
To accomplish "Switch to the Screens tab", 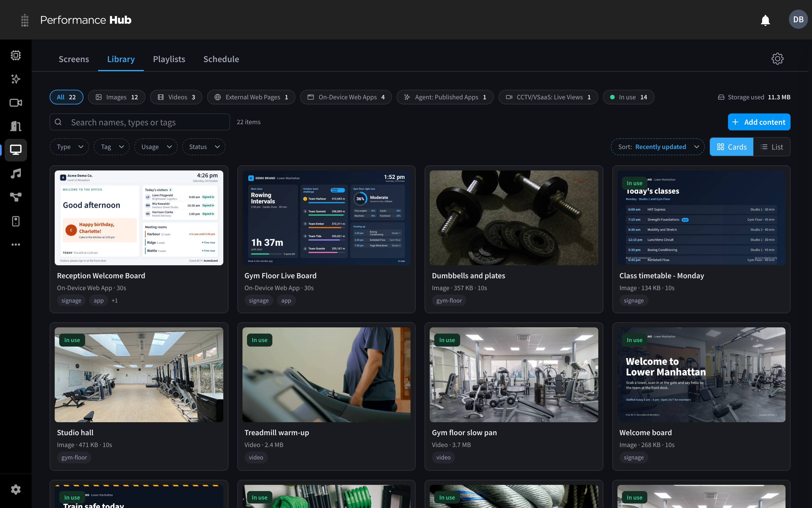I will pyautogui.click(x=74, y=59).
